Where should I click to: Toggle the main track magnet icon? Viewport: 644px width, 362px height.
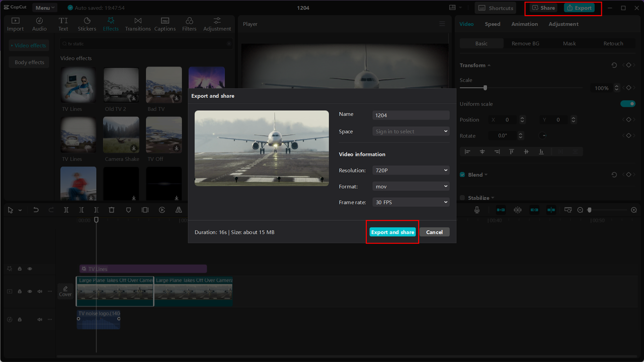click(x=501, y=210)
